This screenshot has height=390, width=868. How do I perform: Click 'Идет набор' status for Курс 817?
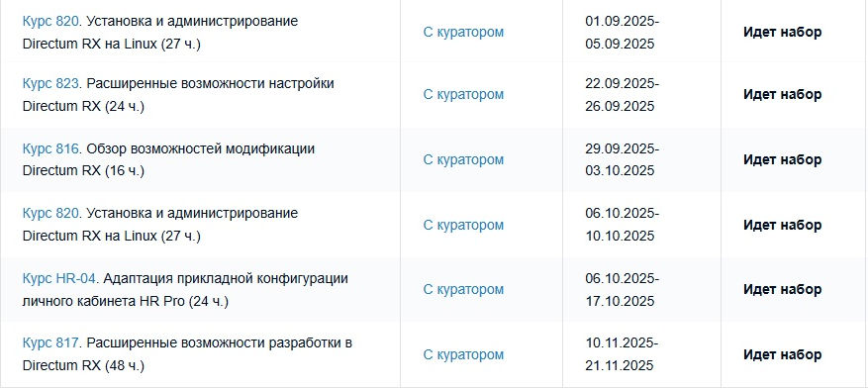pyautogui.click(x=782, y=354)
